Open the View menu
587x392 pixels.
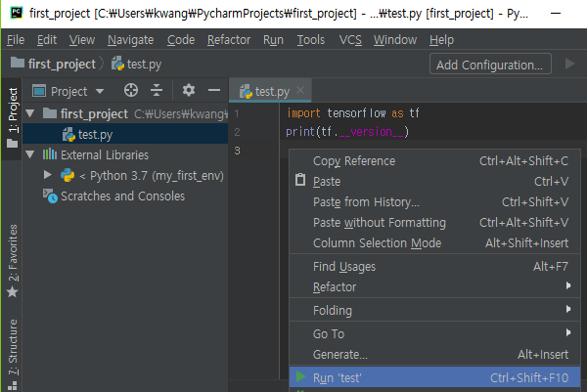pyautogui.click(x=82, y=40)
